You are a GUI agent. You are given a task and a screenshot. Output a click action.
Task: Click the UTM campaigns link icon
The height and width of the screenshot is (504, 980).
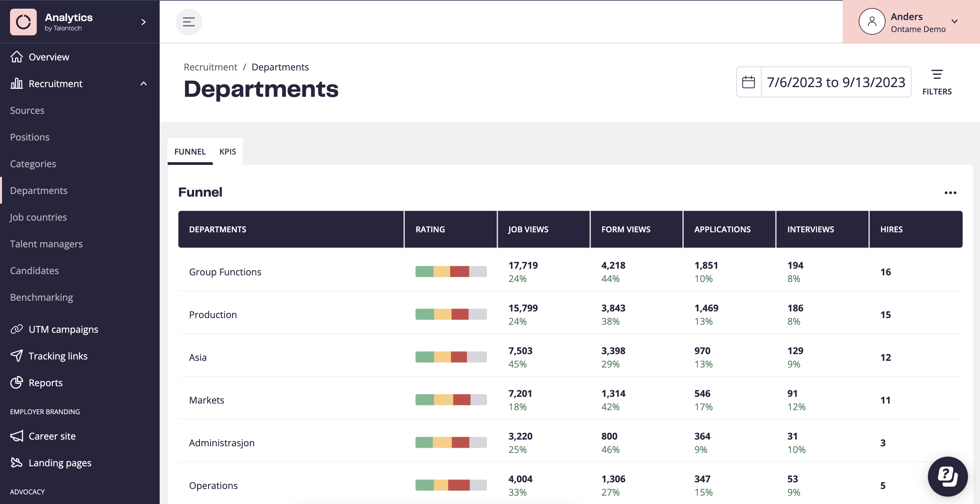tap(16, 329)
